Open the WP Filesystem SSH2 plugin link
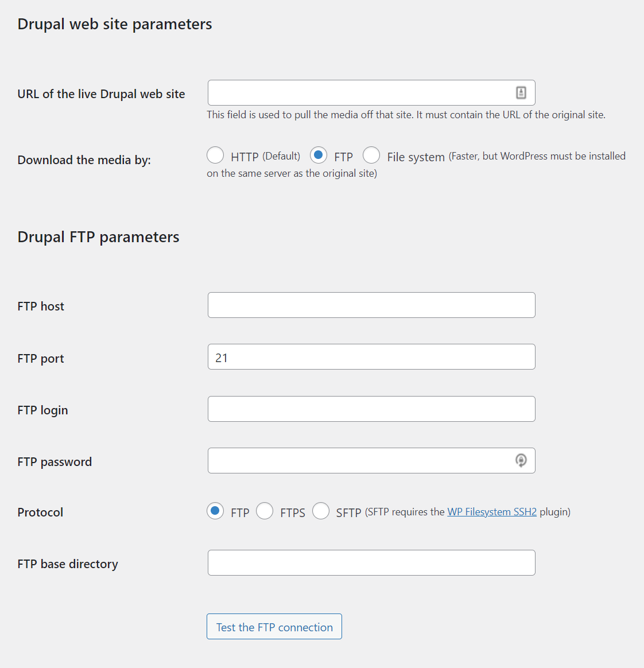Viewport: 644px width, 668px height. click(x=491, y=511)
